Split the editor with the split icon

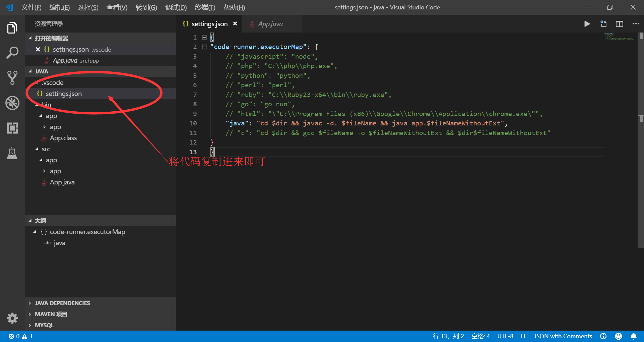619,24
